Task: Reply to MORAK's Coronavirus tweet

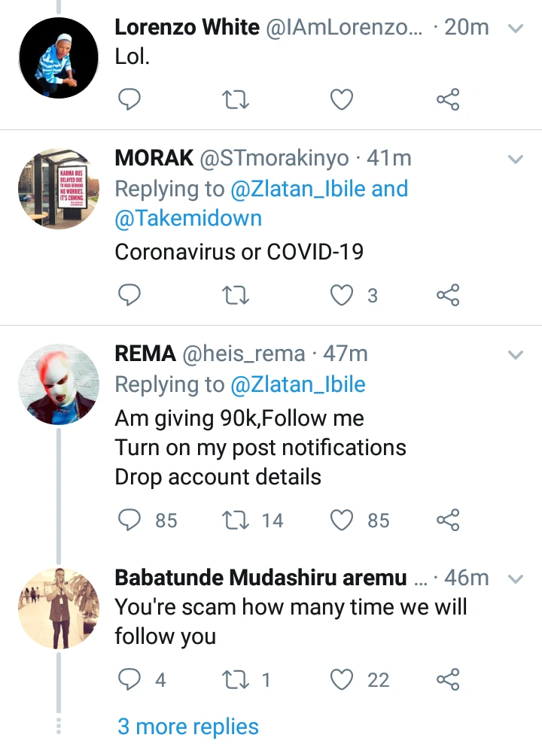Action: [130, 295]
